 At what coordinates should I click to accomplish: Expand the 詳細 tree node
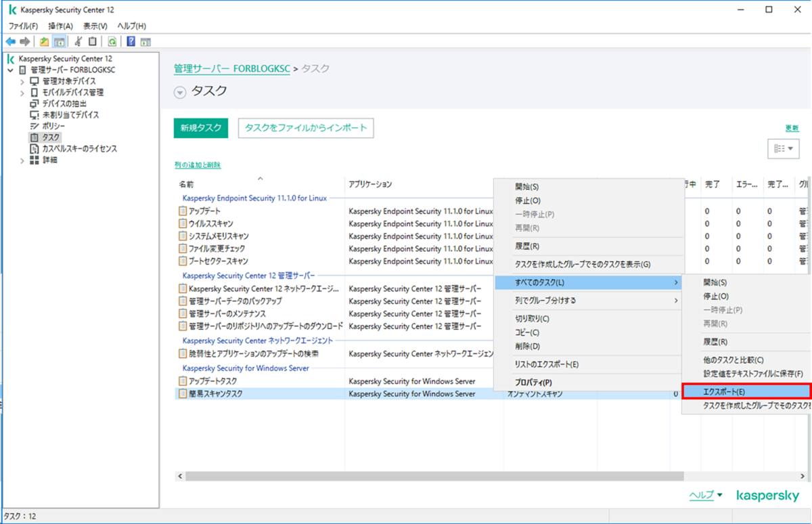(22, 160)
